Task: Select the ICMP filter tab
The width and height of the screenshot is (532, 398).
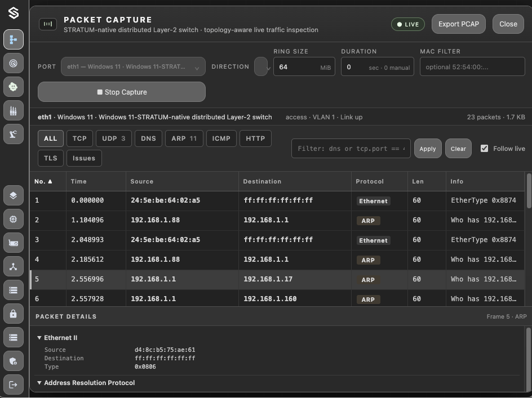Action: pos(221,138)
